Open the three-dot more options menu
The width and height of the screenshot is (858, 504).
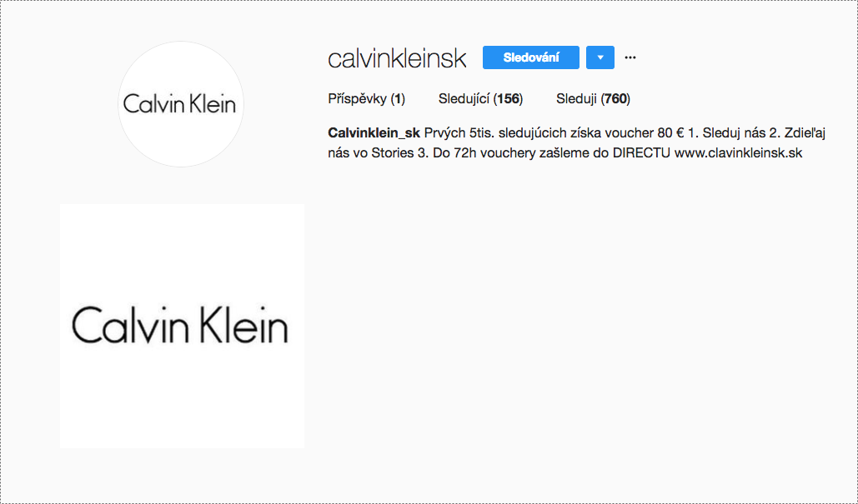click(x=630, y=57)
